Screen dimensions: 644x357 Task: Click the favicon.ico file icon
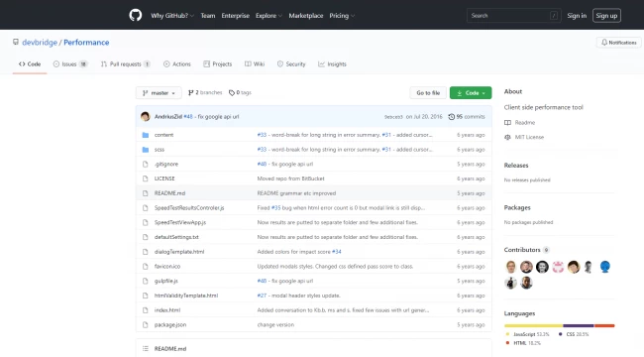coord(145,267)
